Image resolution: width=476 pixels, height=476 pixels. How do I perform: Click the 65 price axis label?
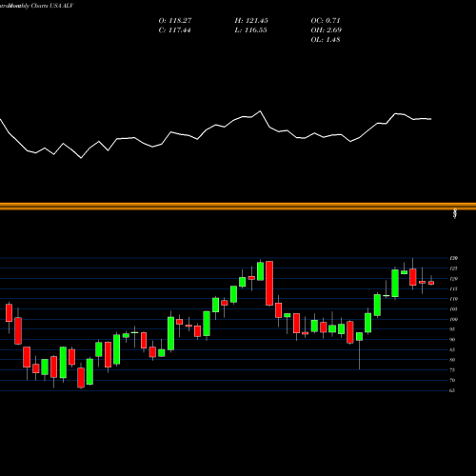(452, 390)
